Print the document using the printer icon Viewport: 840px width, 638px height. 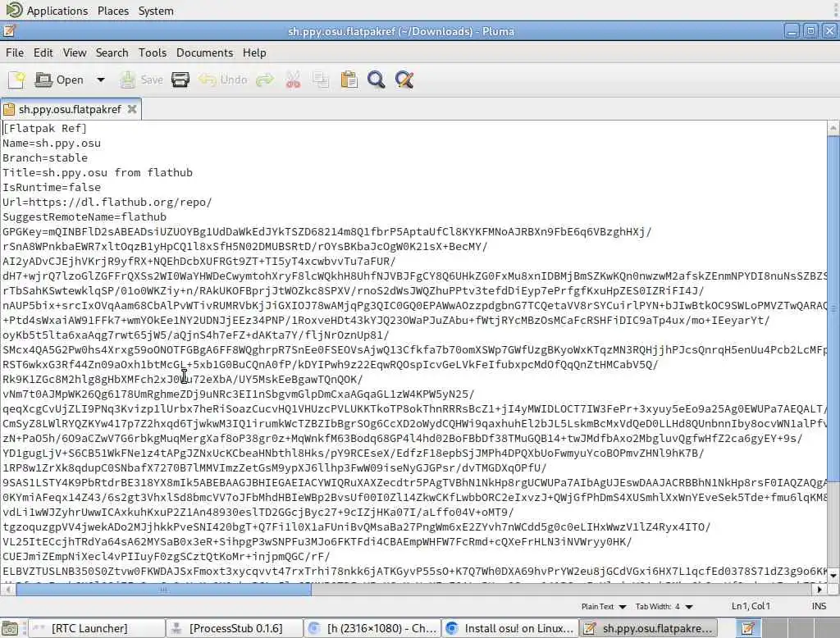180,80
